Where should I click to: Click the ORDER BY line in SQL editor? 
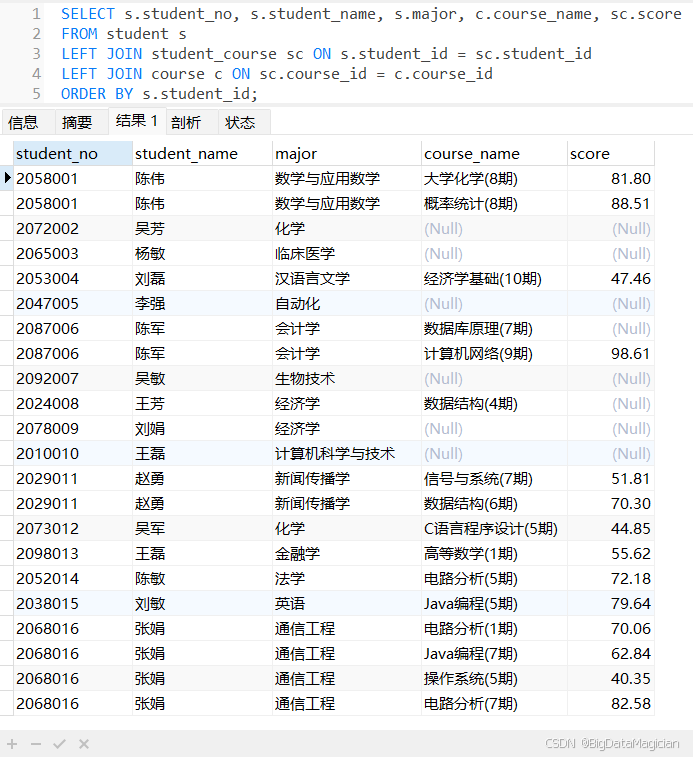click(x=159, y=94)
